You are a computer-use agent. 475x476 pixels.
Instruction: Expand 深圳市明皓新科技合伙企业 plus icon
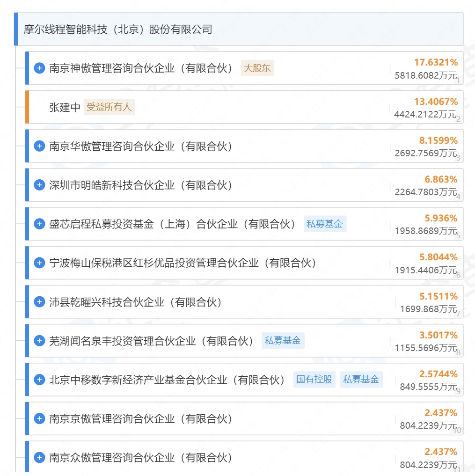39,185
